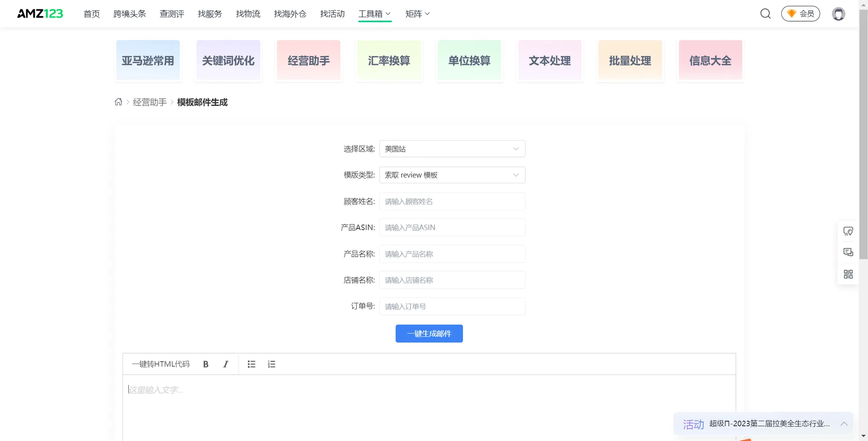The height and width of the screenshot is (441, 868).
Task: Click 一键转HTML代码 toolbar button
Action: [160, 364]
